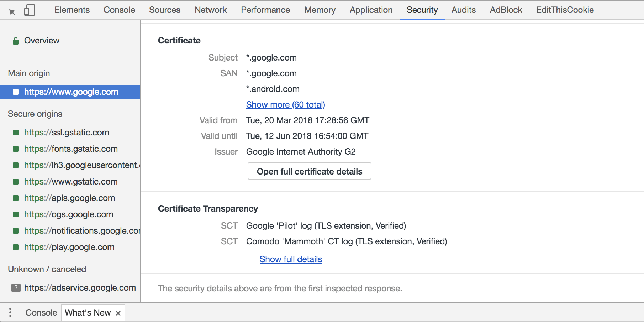Select the Security tab
The image size is (644, 322).
(x=422, y=10)
